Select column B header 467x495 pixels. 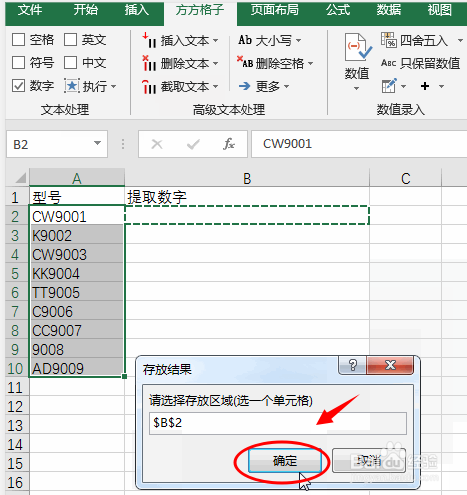point(247,178)
